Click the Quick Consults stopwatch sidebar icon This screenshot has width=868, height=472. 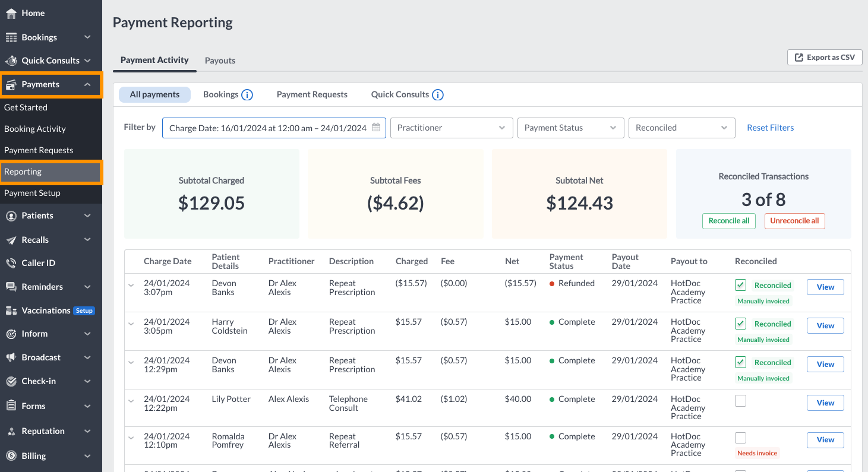tap(11, 61)
